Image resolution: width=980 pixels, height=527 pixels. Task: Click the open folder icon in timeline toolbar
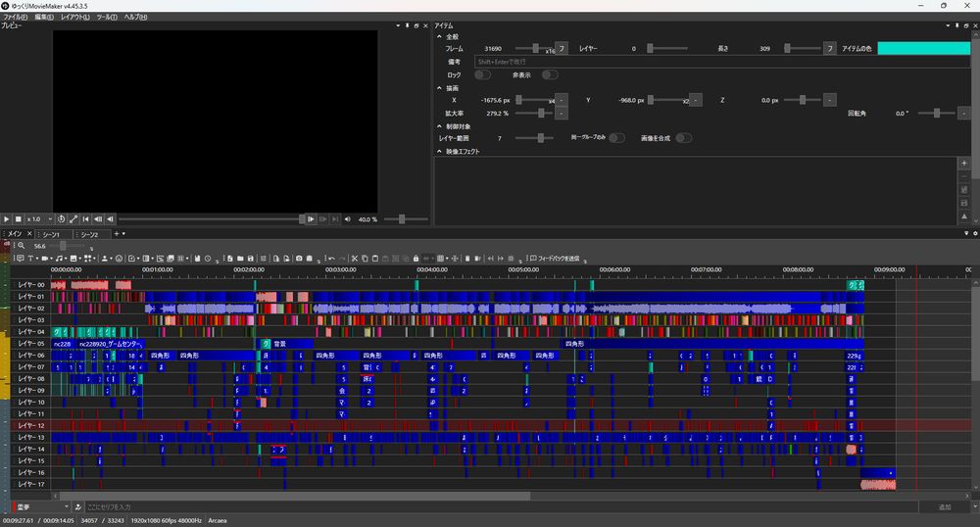click(241, 258)
